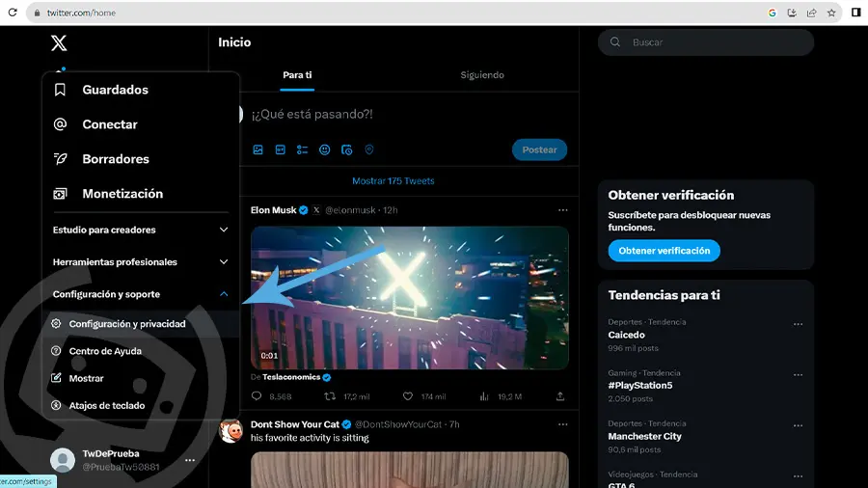The width and height of the screenshot is (868, 488).
Task: Open Centro de Ayuda
Action: pos(141,351)
